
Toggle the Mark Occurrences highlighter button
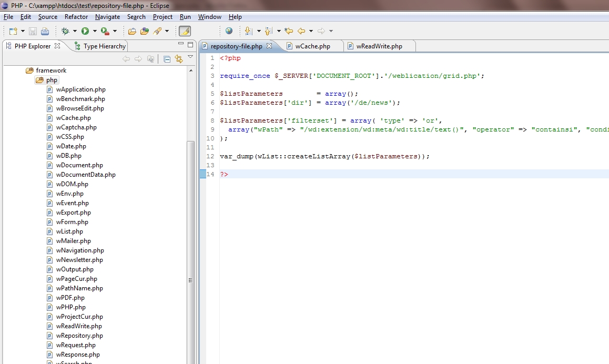tap(185, 31)
